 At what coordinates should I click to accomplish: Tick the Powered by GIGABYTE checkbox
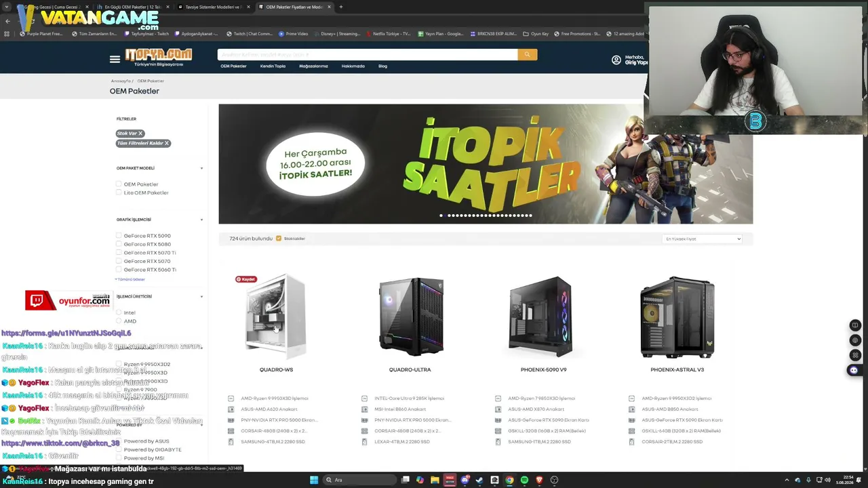coord(119,449)
